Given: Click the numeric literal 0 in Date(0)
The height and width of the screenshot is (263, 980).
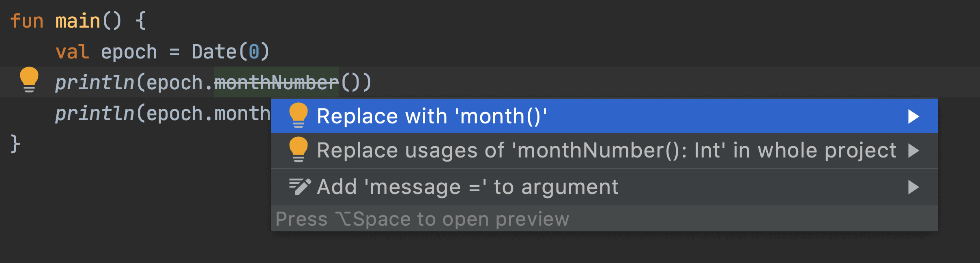Looking at the screenshot, I should click(254, 52).
